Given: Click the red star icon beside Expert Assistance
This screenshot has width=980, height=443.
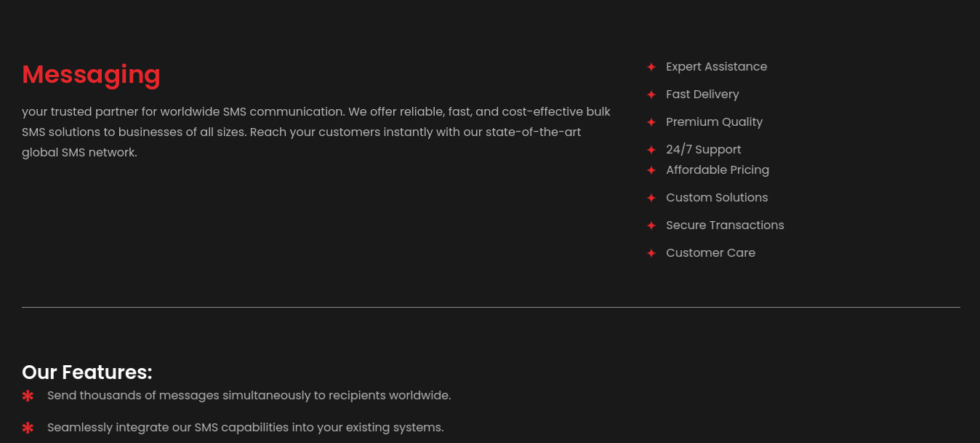Looking at the screenshot, I should 651,67.
